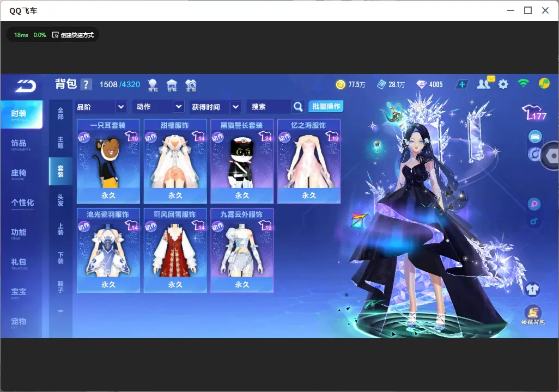This screenshot has height=392, width=559.
Task: Select the 时装 apparel tab
Action: click(x=21, y=114)
